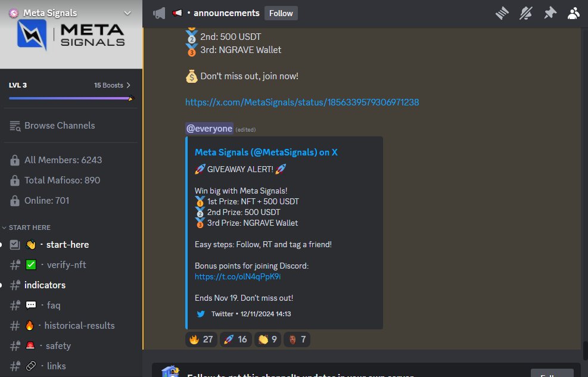Click the message list scrollbar thumb

pos(584,350)
